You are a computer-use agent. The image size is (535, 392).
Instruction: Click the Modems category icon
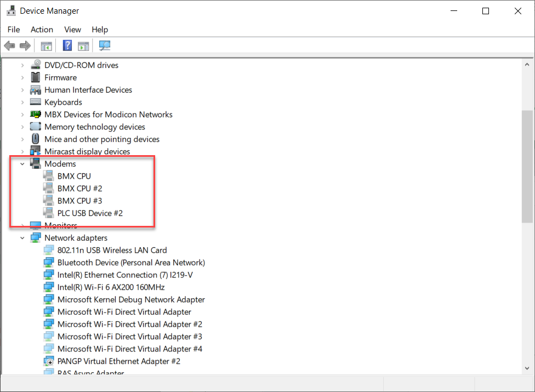pos(36,163)
